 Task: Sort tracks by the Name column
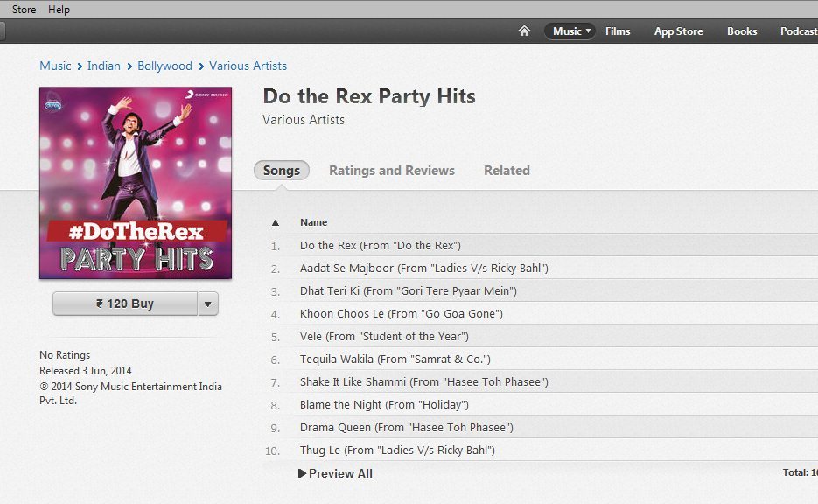(313, 222)
